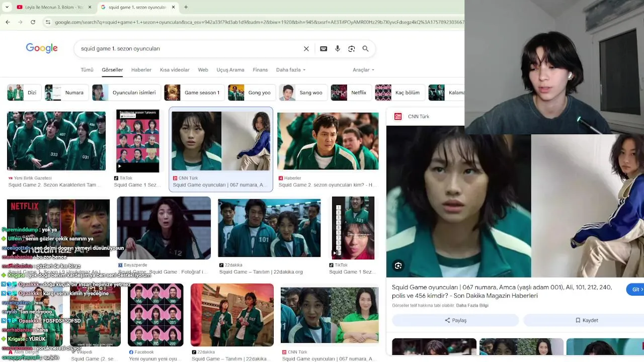The image size is (644, 362).
Task: Submit search with the magnifier icon
Action: point(366,49)
